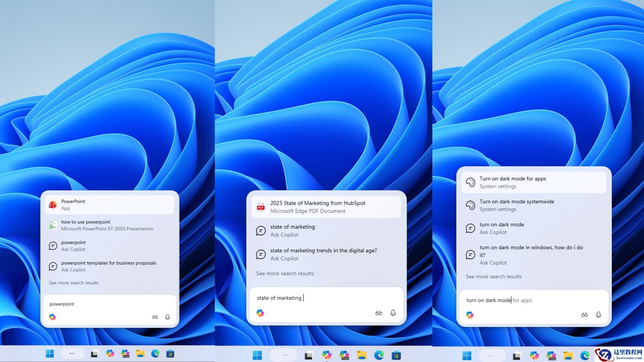
Task: Expand more search results for powerpoint
Action: (74, 283)
